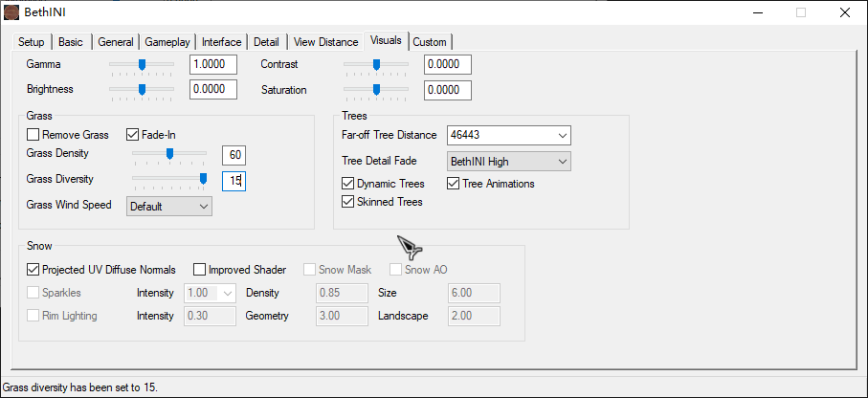
Task: Minimize the BethINI window
Action: (758, 12)
